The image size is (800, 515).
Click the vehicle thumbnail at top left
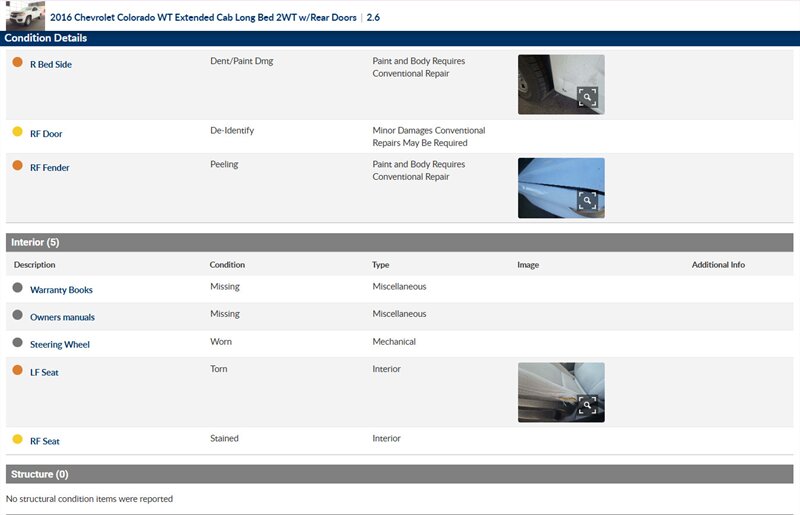tap(25, 15)
